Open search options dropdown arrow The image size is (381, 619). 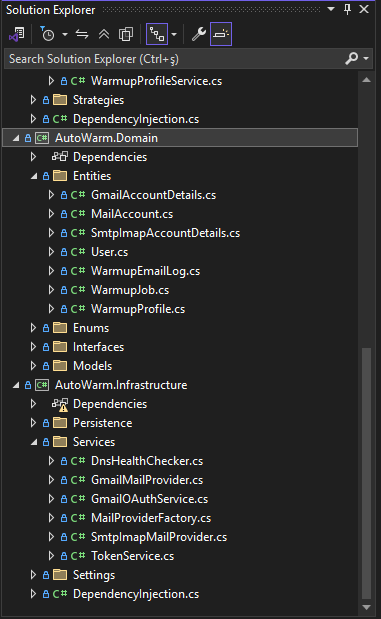pyautogui.click(x=366, y=58)
